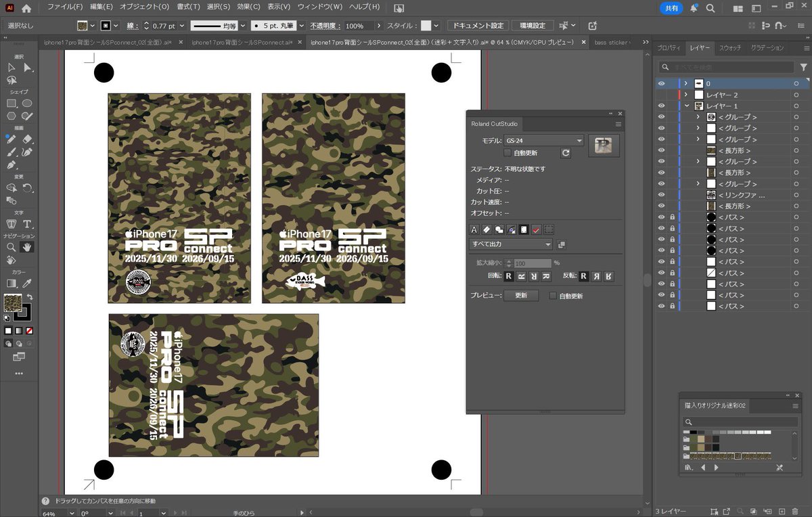The height and width of the screenshot is (517, 812).
Task: Choose the Ellipse shape tool
Action: coord(28,104)
